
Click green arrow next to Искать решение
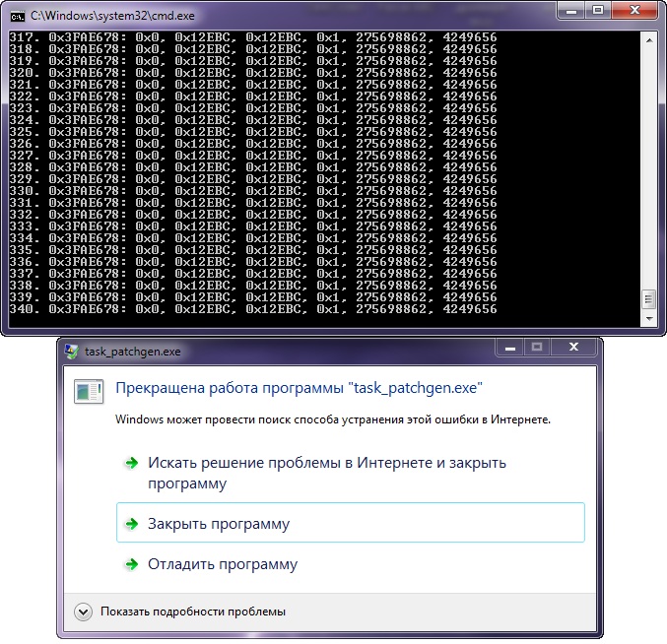pyautogui.click(x=132, y=463)
